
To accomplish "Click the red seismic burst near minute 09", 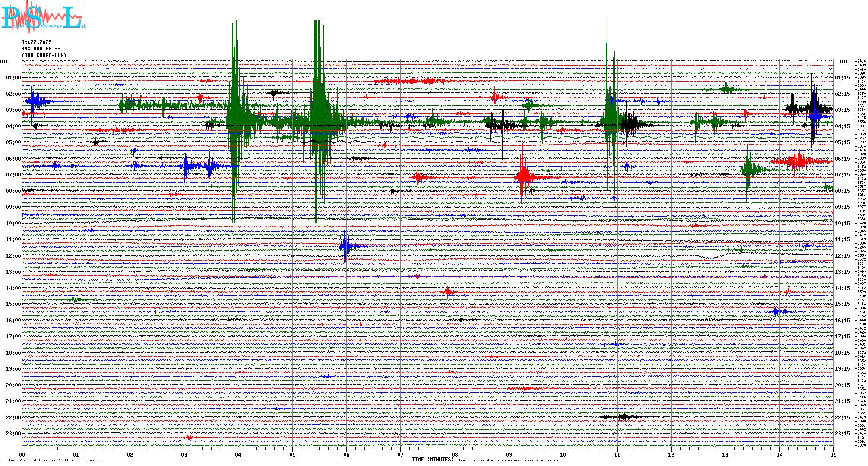I will click(524, 176).
